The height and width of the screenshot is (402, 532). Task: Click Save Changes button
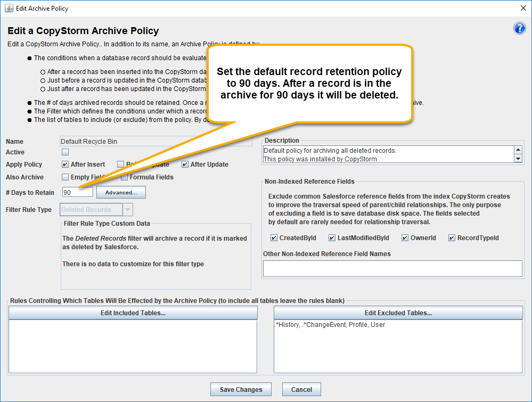[241, 389]
